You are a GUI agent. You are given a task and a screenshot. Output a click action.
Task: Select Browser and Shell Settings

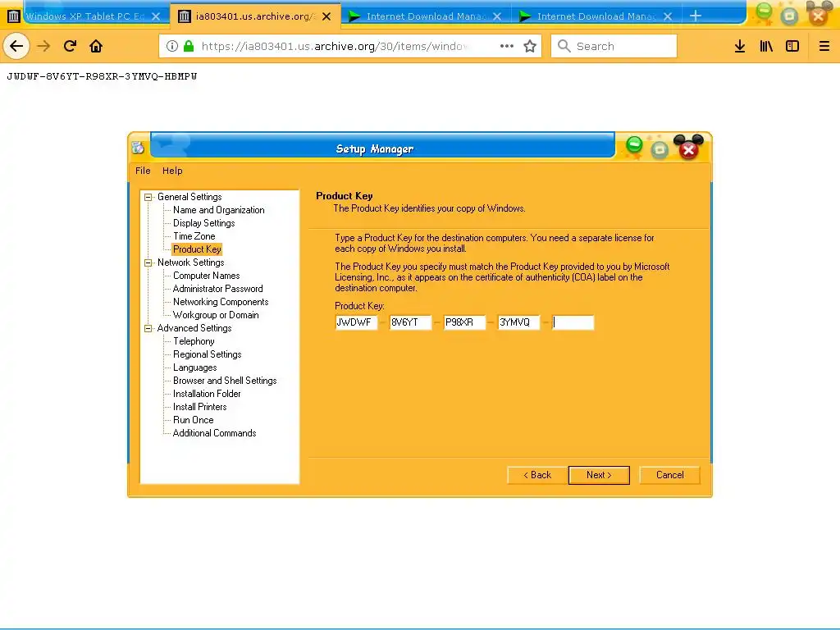click(x=225, y=381)
